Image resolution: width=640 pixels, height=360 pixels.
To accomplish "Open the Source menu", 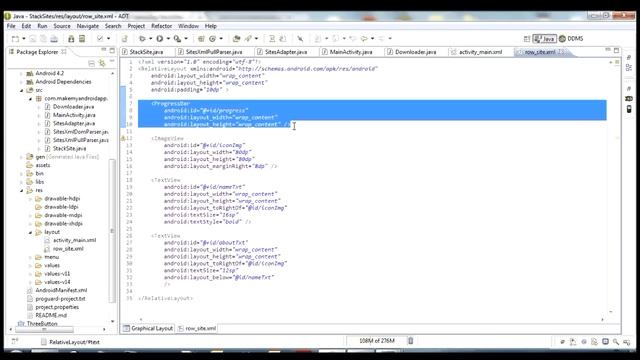I will coord(62,26).
